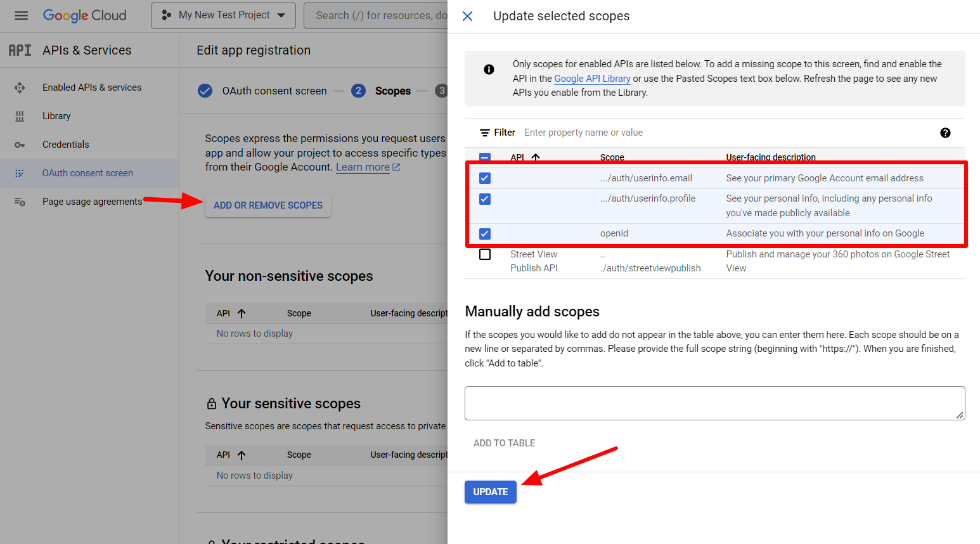
Task: Click User-facing description column header in panel
Action: (x=771, y=157)
